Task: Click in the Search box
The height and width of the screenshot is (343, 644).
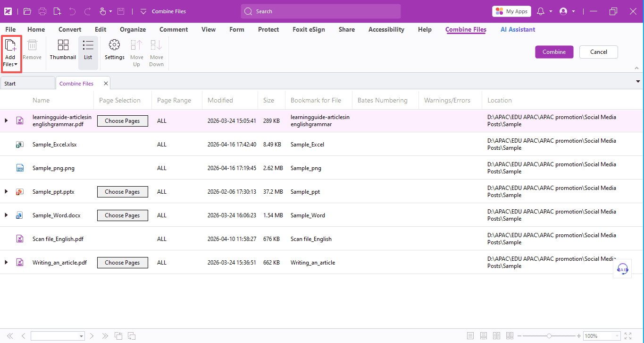Action: (321, 11)
